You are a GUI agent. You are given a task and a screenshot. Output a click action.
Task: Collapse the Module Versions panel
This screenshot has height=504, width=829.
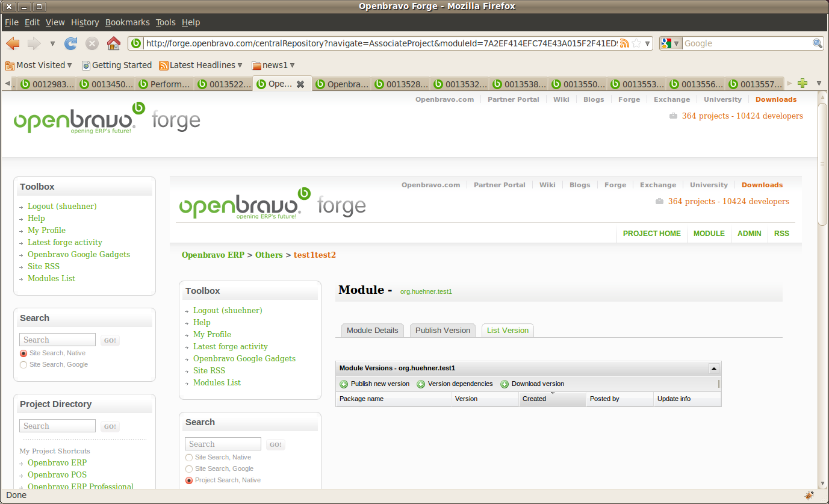point(713,368)
